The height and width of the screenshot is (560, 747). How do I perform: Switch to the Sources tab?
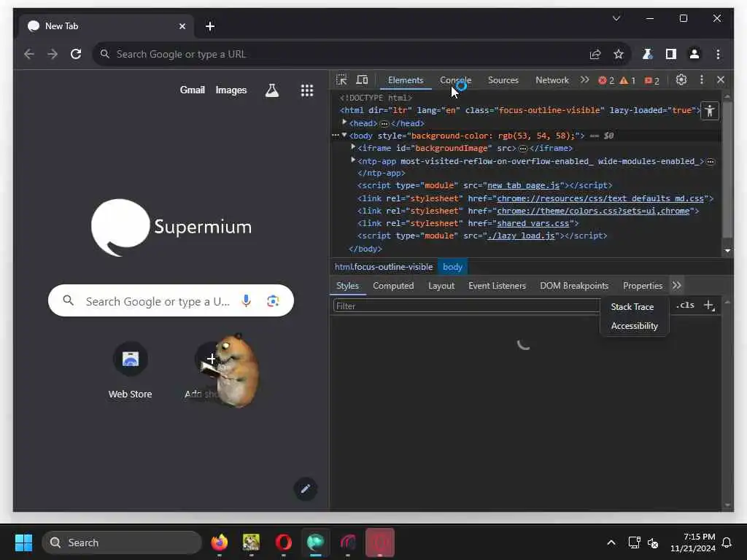point(503,80)
